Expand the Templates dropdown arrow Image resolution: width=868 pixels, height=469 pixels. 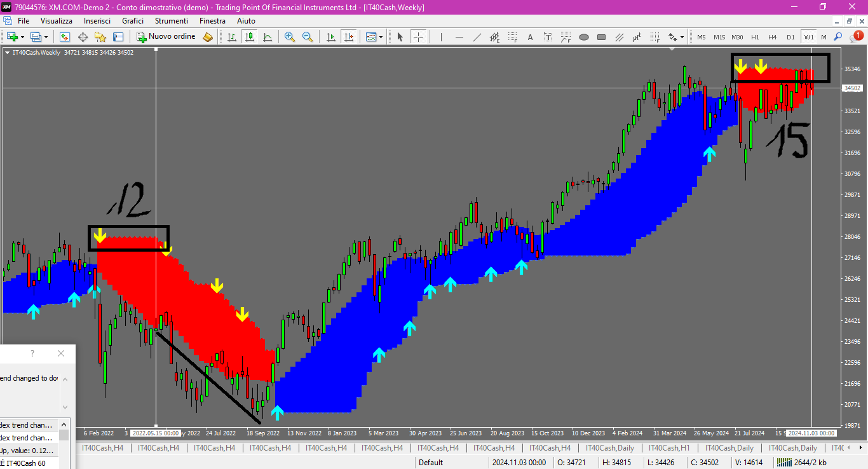pos(381,37)
